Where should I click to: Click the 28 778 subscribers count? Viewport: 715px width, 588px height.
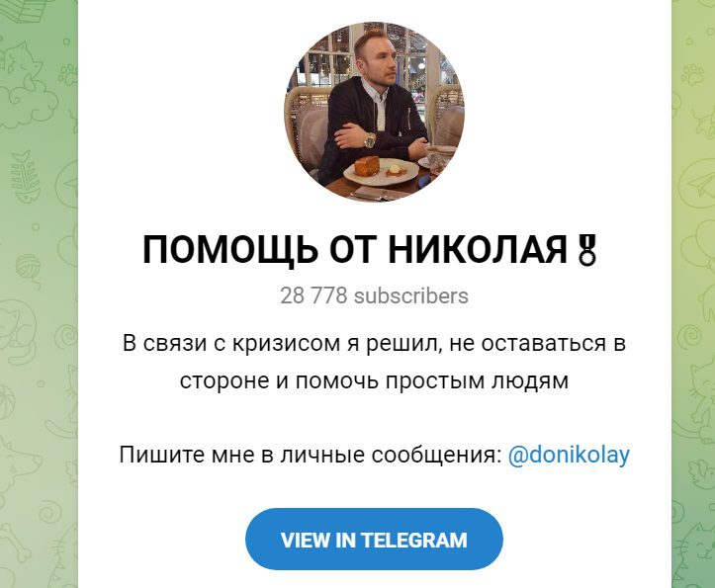375,295
